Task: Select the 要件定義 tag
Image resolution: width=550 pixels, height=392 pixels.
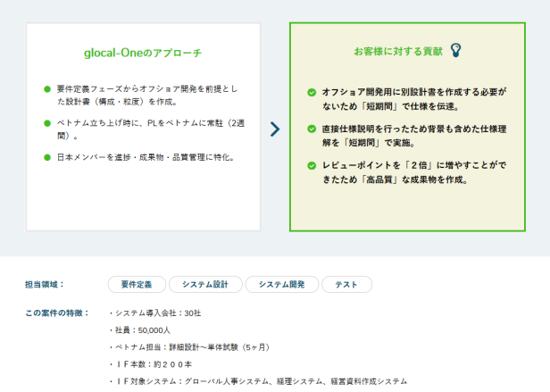Action: tap(137, 284)
